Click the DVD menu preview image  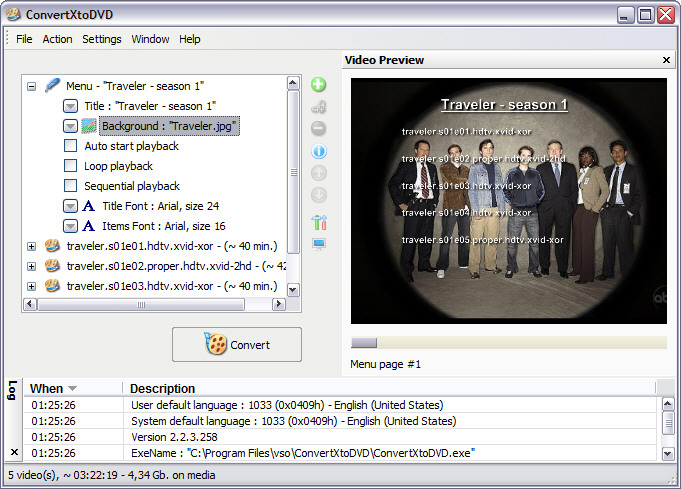tap(509, 201)
